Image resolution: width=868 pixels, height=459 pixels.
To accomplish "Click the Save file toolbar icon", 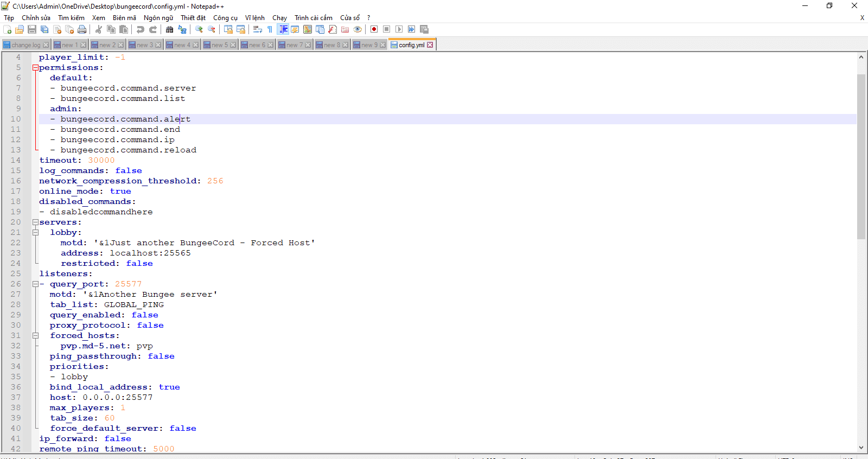I will point(32,29).
